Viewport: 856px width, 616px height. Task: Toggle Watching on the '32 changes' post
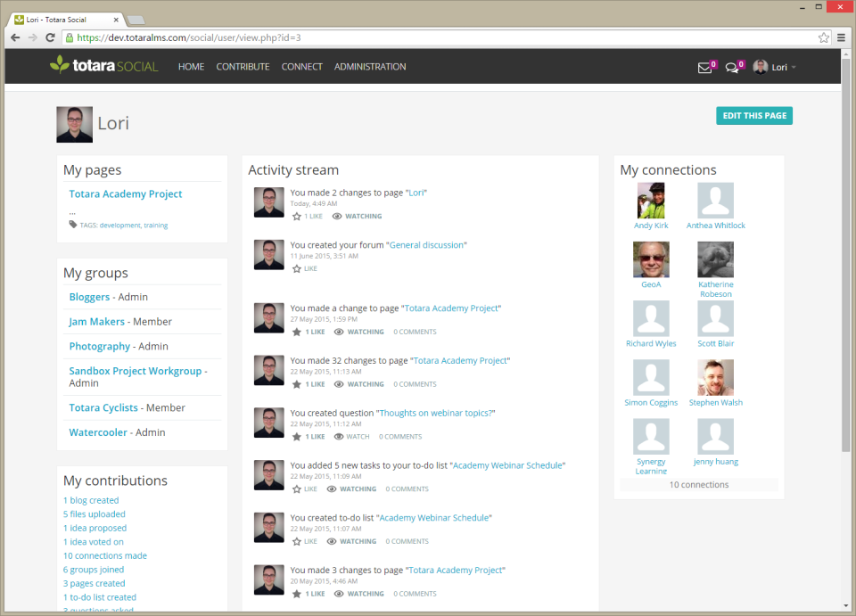click(359, 384)
